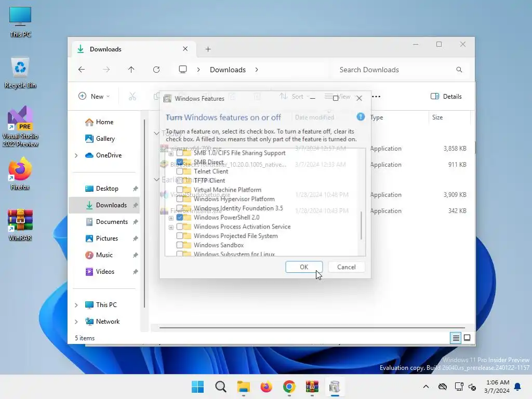
Task: Enable Windows Sandbox checkbox
Action: point(180,245)
